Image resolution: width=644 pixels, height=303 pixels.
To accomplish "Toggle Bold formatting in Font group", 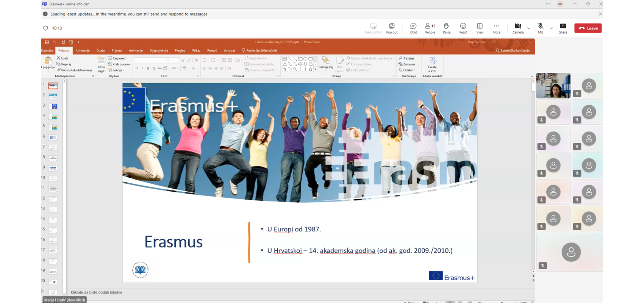I will [136, 68].
